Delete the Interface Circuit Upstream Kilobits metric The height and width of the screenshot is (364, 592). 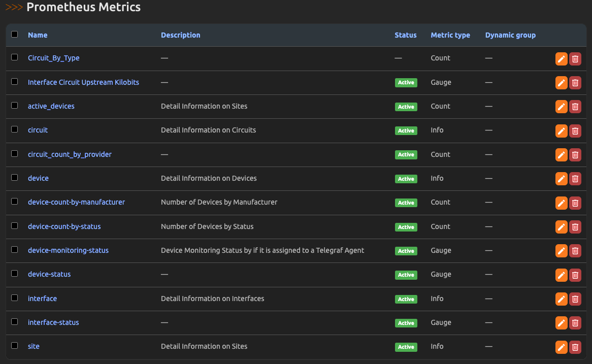575,83
